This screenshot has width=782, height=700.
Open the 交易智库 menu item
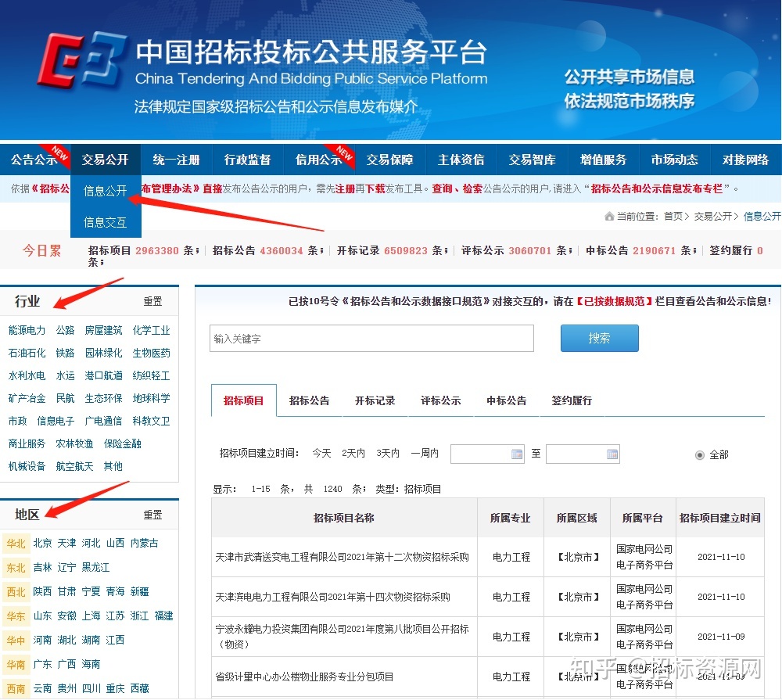[532, 160]
